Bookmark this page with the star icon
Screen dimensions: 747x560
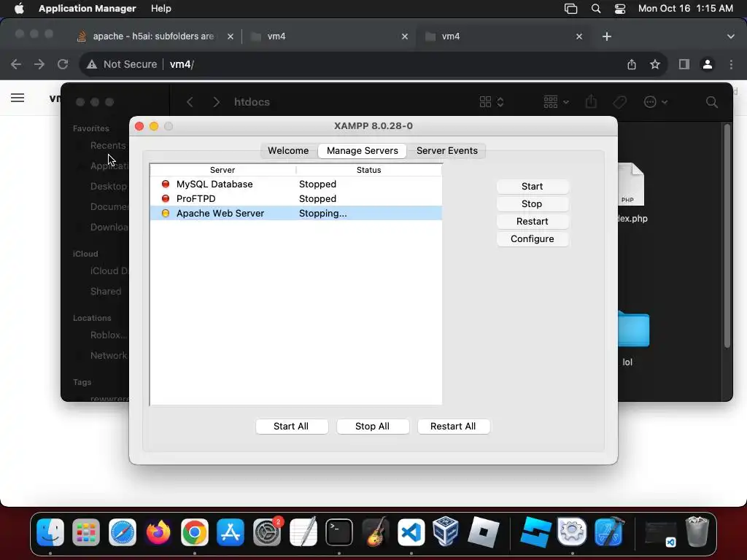[655, 64]
